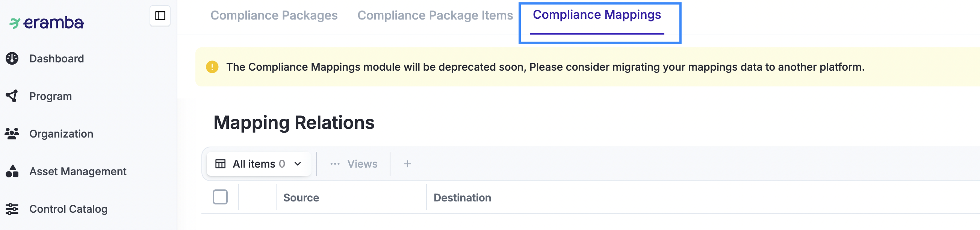
Task: Click the Asset Management shapes icon
Action: (12, 171)
